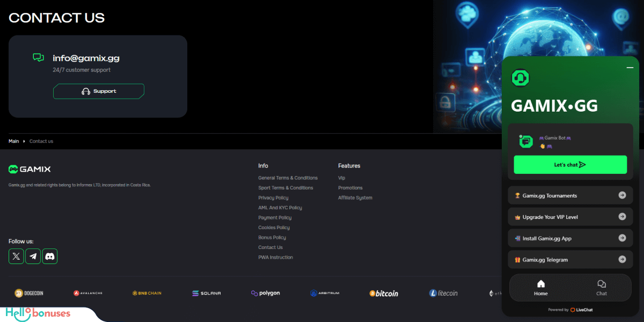The width and height of the screenshot is (644, 322).
Task: Click the Bitcoin logo
Action: point(384,294)
